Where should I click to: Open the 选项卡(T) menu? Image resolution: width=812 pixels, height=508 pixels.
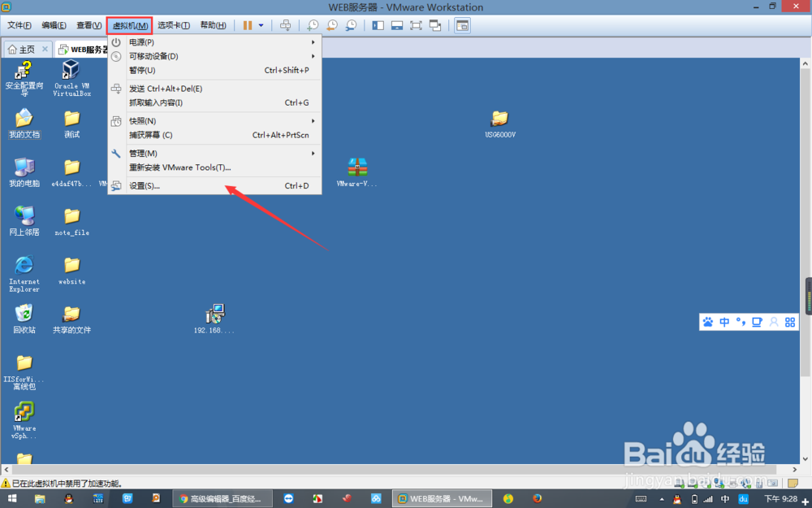point(174,25)
